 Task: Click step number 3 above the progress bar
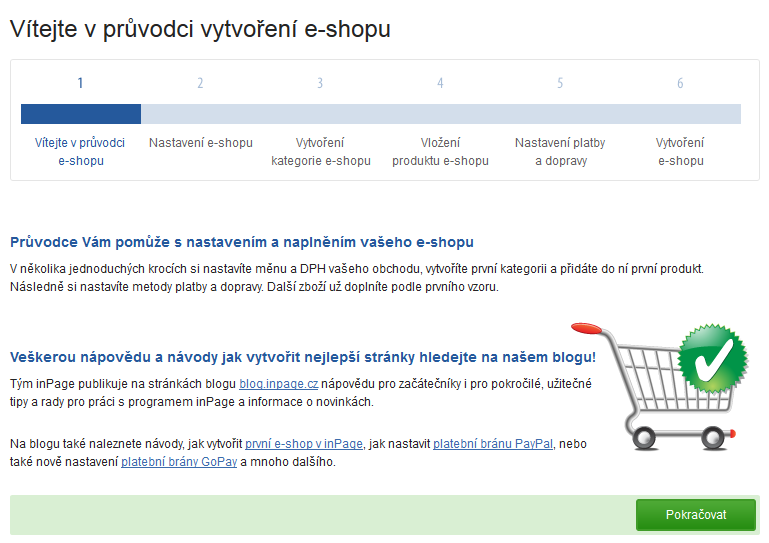click(320, 83)
